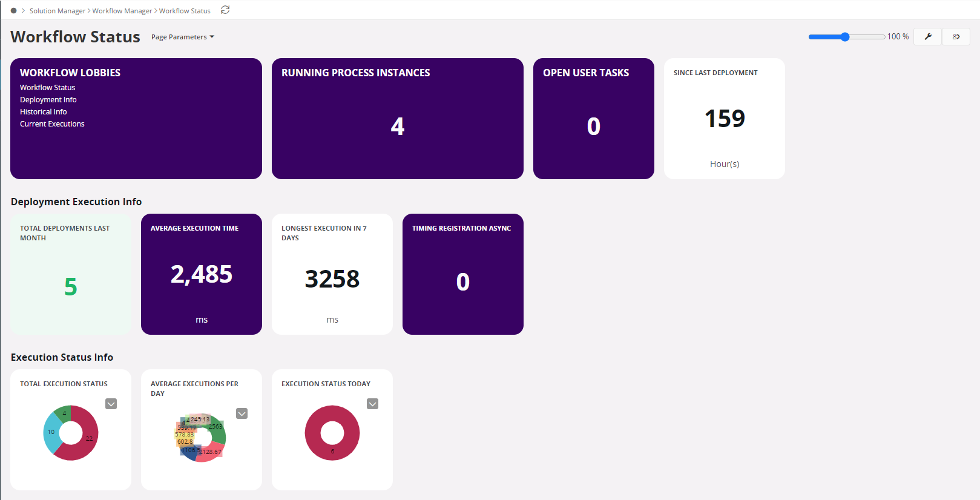Click the Workflow Lobbies card title
The height and width of the screenshot is (500, 980).
coord(70,73)
